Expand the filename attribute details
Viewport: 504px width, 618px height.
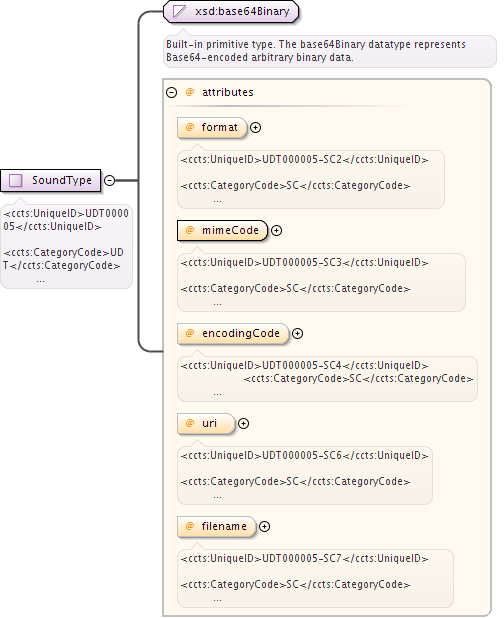tap(264, 527)
